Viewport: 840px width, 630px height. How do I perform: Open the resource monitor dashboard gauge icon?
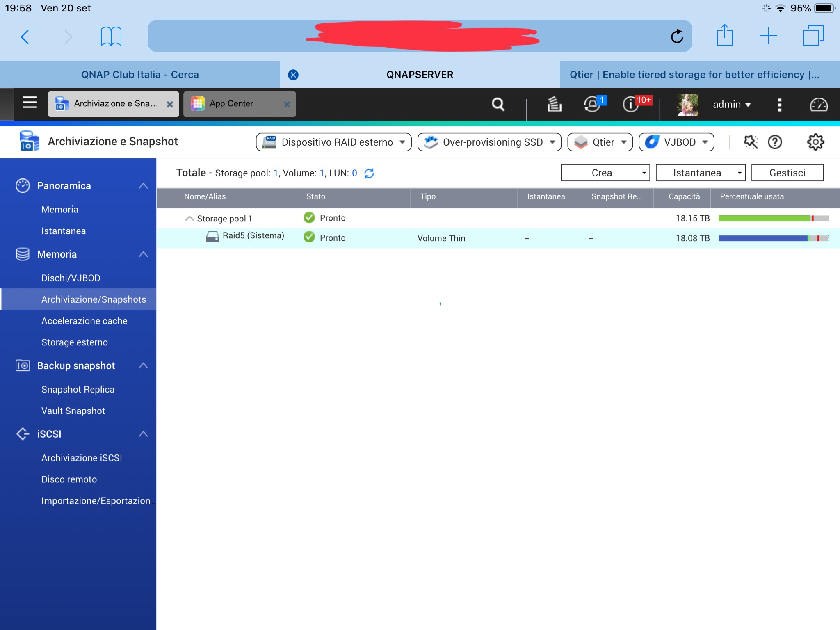tap(818, 105)
